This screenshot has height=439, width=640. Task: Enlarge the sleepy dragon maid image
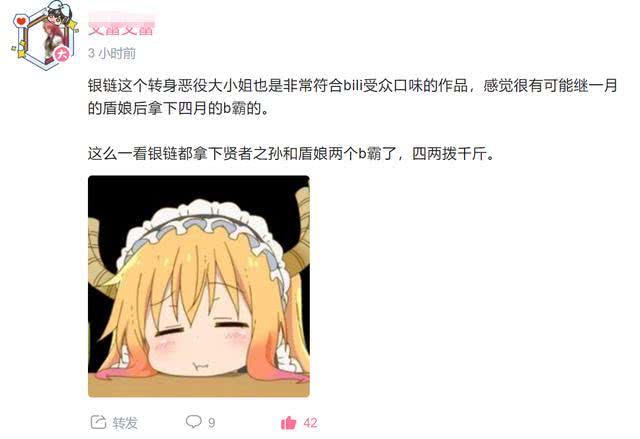pos(199,286)
